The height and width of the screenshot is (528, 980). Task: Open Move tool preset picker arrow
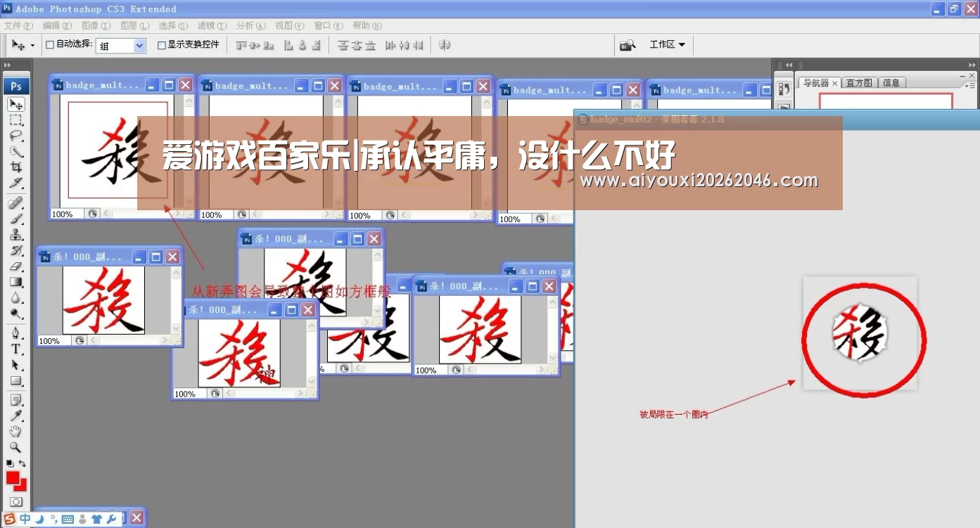point(32,46)
